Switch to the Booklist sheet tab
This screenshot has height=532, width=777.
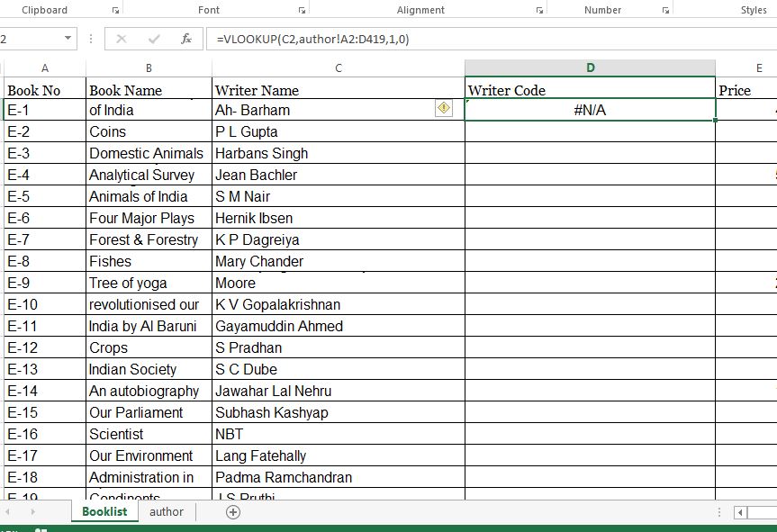pos(104,511)
